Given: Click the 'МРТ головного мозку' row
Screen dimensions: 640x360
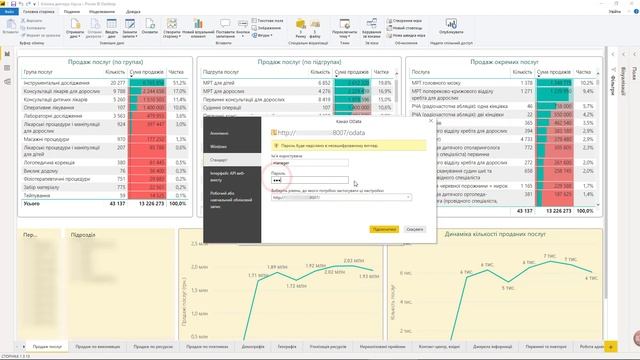Looking at the screenshot, I should (x=503, y=83).
